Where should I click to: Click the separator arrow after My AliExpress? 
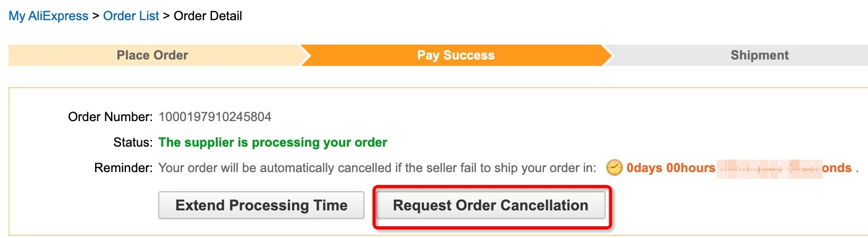[x=96, y=16]
